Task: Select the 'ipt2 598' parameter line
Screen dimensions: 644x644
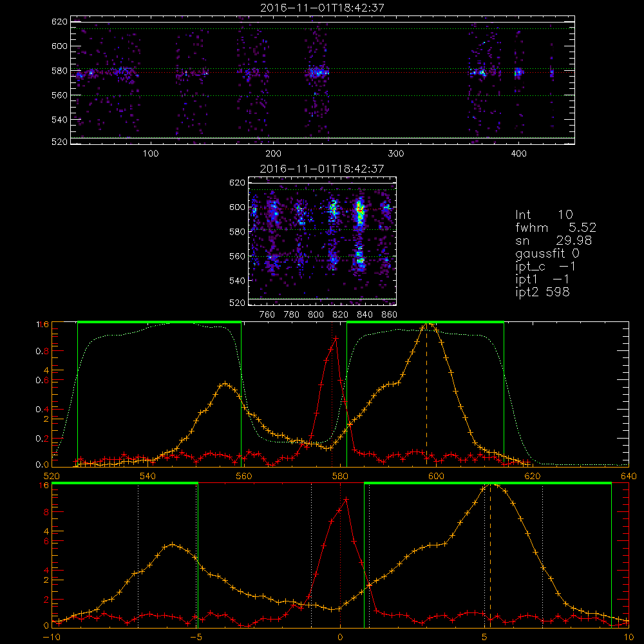Action: pos(542,292)
